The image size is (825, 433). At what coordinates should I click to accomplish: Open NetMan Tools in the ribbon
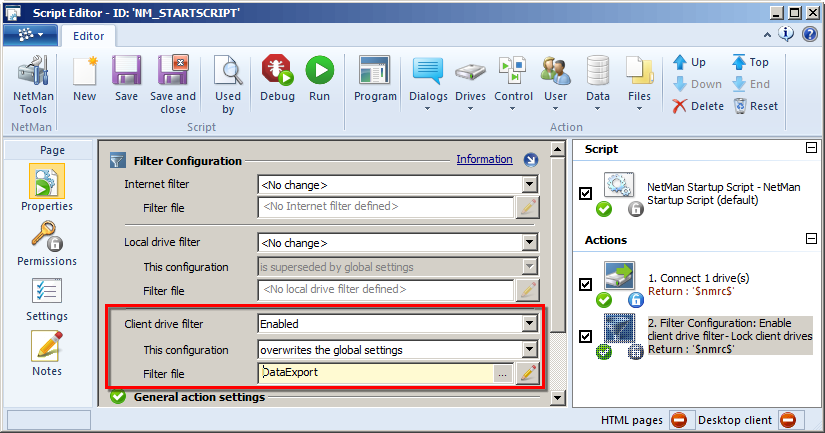tap(33, 85)
